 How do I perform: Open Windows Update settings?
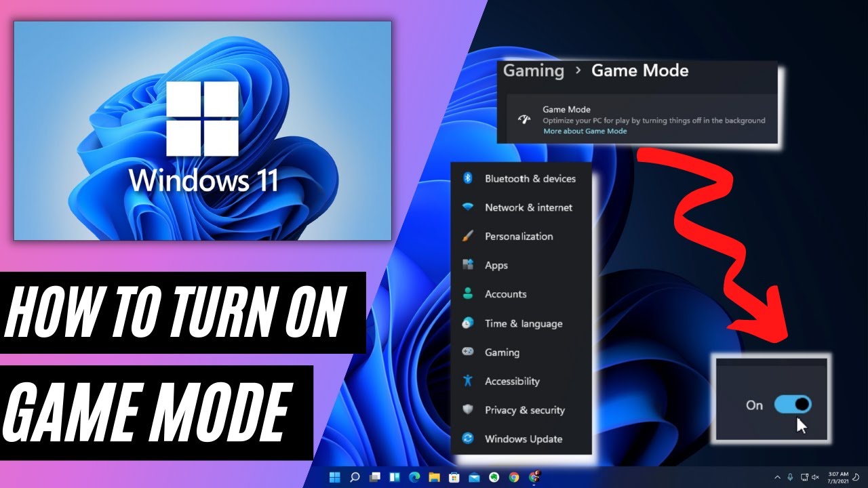pos(523,439)
